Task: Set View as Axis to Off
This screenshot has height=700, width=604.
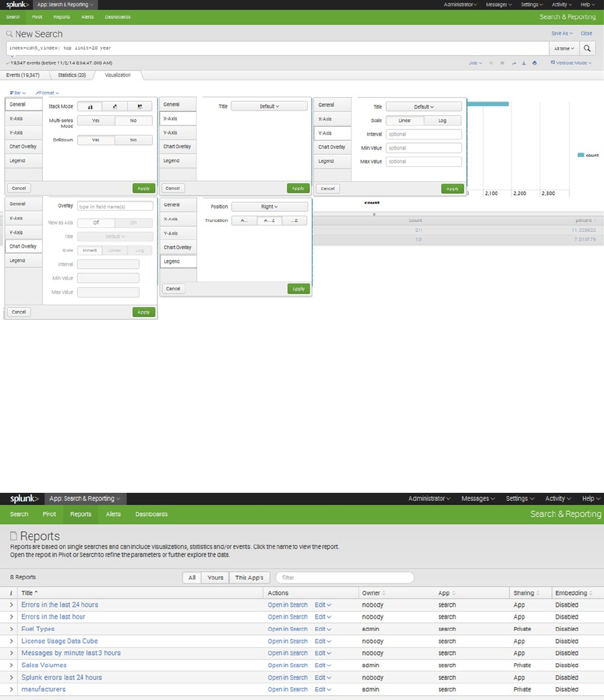Action: click(96, 223)
